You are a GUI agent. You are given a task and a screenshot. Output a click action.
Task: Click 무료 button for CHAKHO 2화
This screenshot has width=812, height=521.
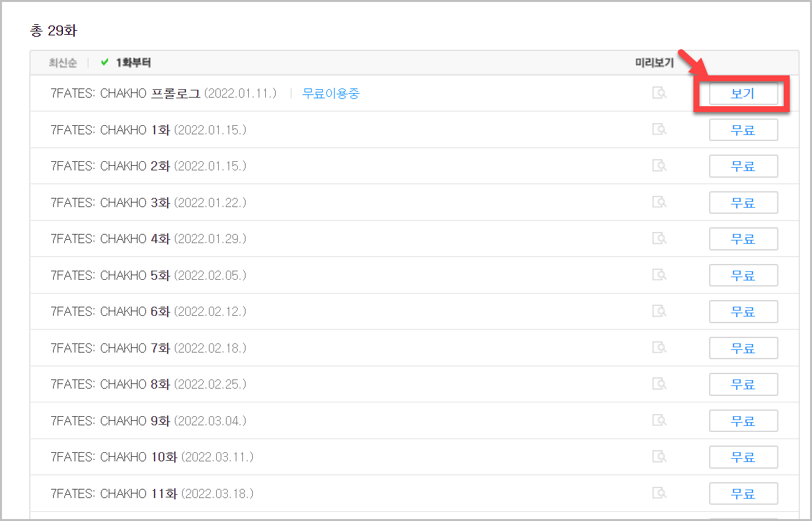tap(743, 166)
